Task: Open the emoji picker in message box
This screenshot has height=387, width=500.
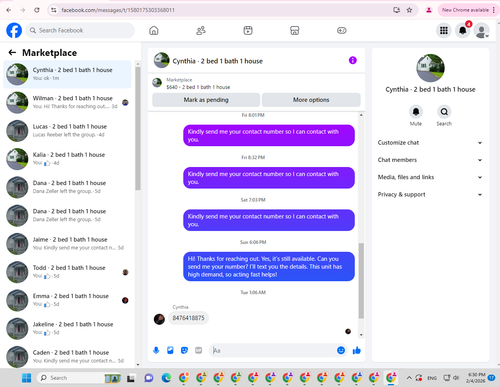Action: click(x=341, y=350)
